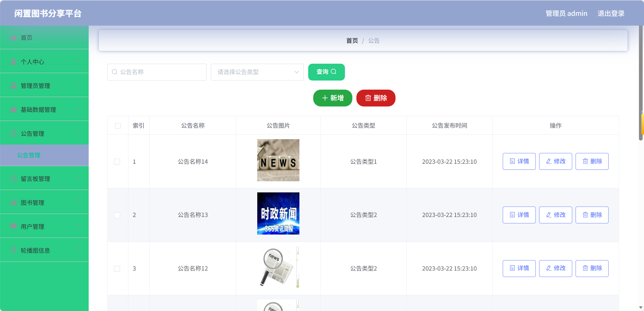Click the 修改 pencil icon for 公告名称12
This screenshot has width=644, height=311.
coord(549,268)
